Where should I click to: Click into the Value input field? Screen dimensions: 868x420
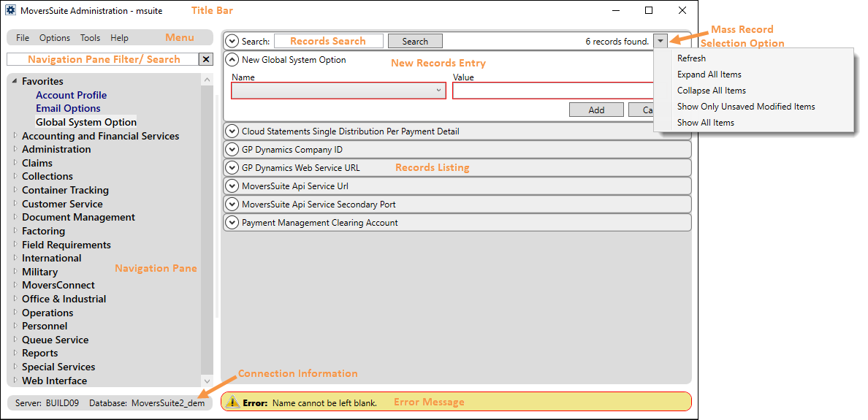(x=553, y=91)
